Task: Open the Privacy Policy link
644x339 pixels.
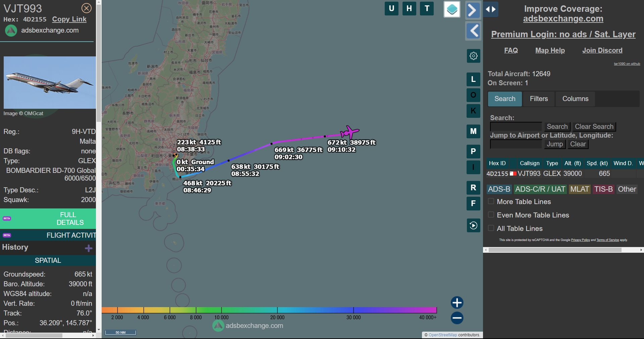Action: 580,240
